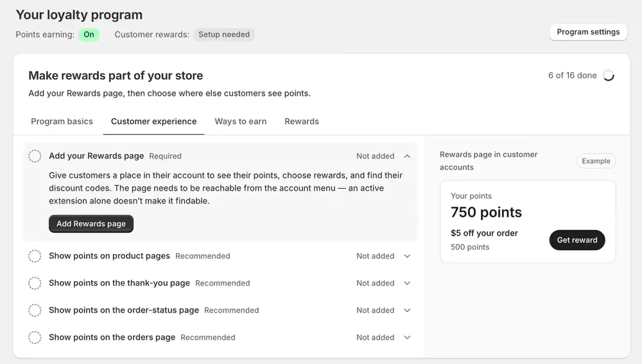Click 'Add your Rewards page' title
642x364 pixels.
(96, 156)
